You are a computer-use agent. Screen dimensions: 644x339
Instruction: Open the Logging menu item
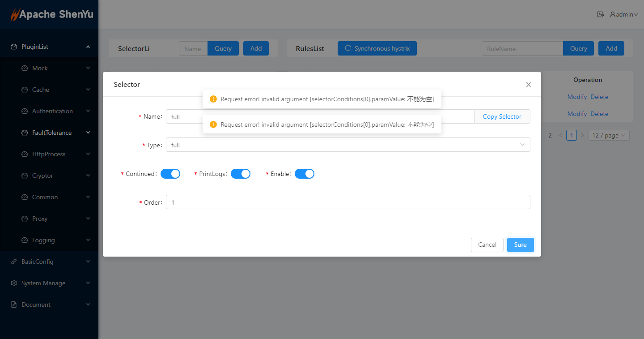click(49, 240)
